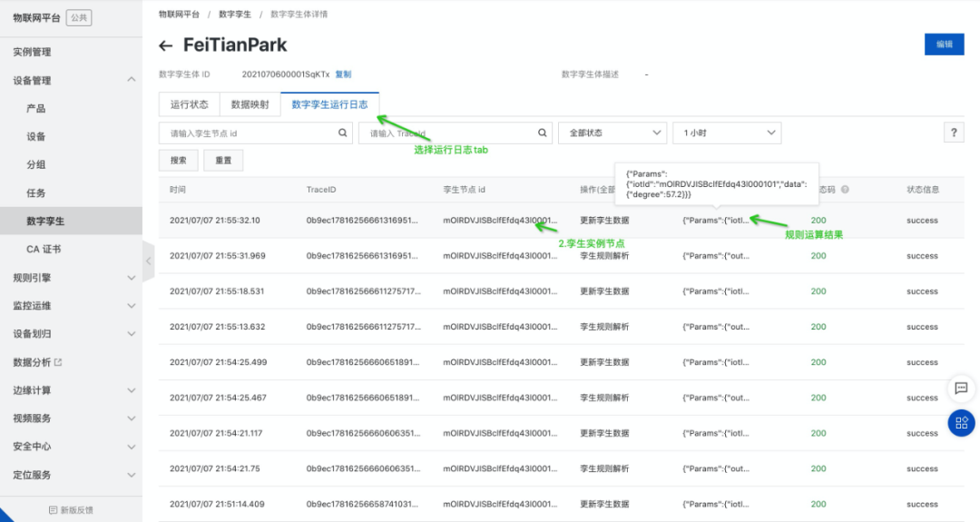The image size is (980, 522).
Task: Open 数据分析 in the sidebar
Action: (32, 362)
